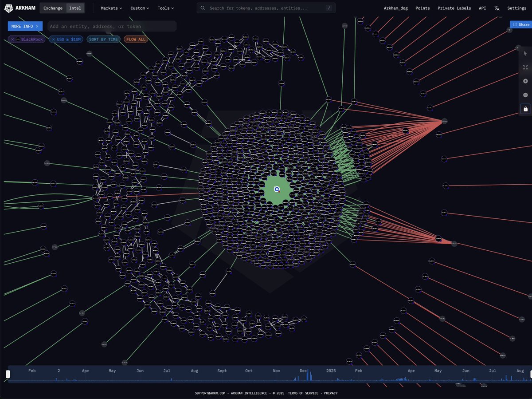This screenshot has height=399, width=532.
Task: Toggle the SORT BY TIME option
Action: pos(103,40)
